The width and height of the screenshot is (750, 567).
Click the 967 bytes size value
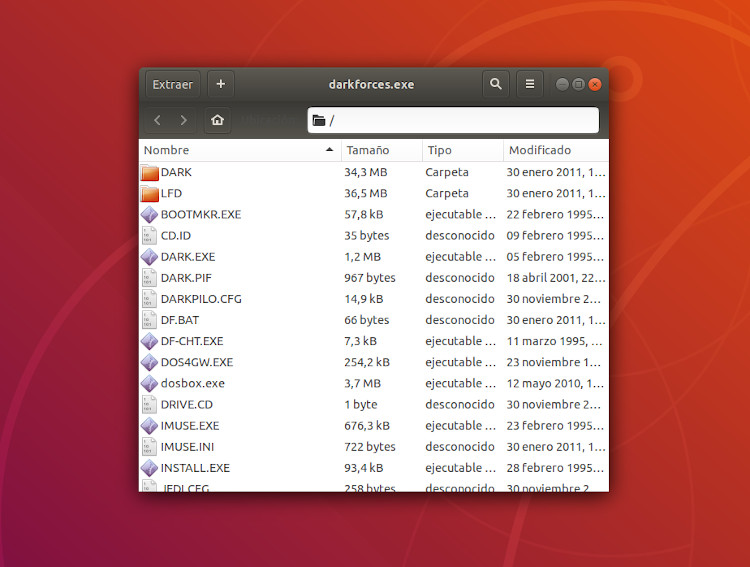pos(370,278)
